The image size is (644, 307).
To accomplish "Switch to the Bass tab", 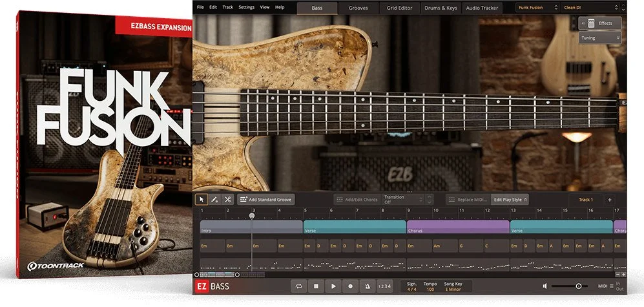I will [x=317, y=8].
